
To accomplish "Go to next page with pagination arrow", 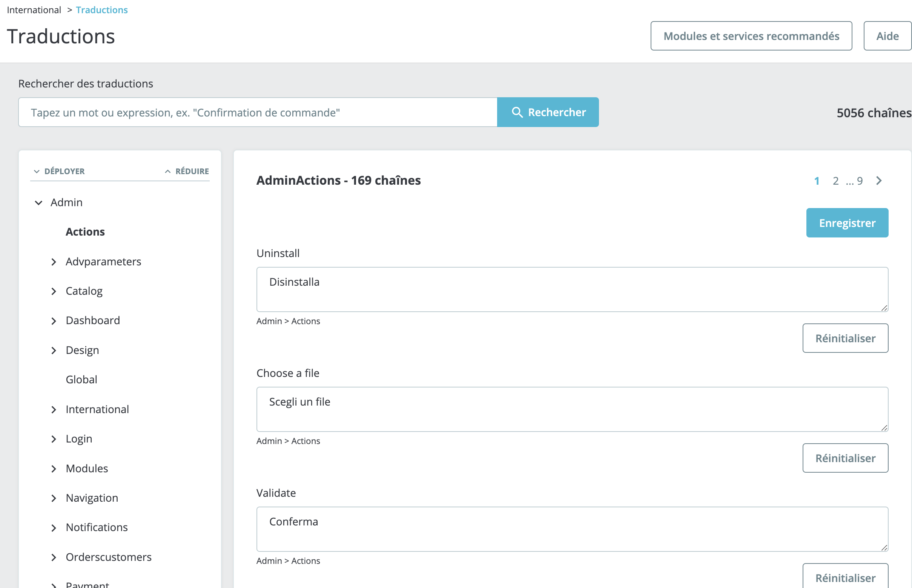I will pos(879,181).
